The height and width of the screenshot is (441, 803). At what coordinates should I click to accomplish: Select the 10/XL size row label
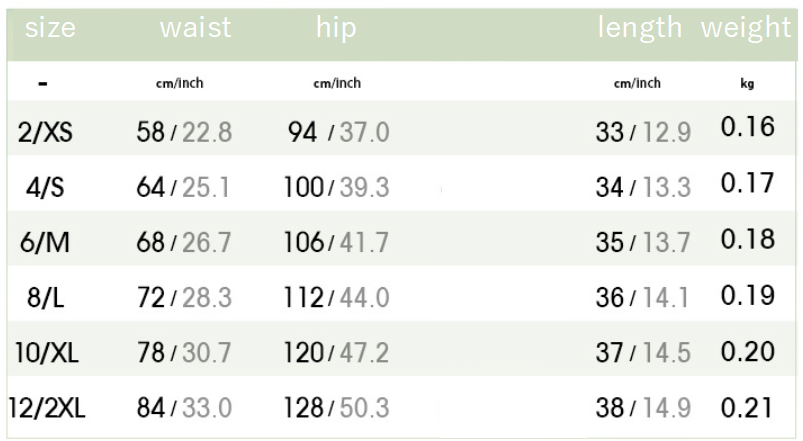point(45,353)
